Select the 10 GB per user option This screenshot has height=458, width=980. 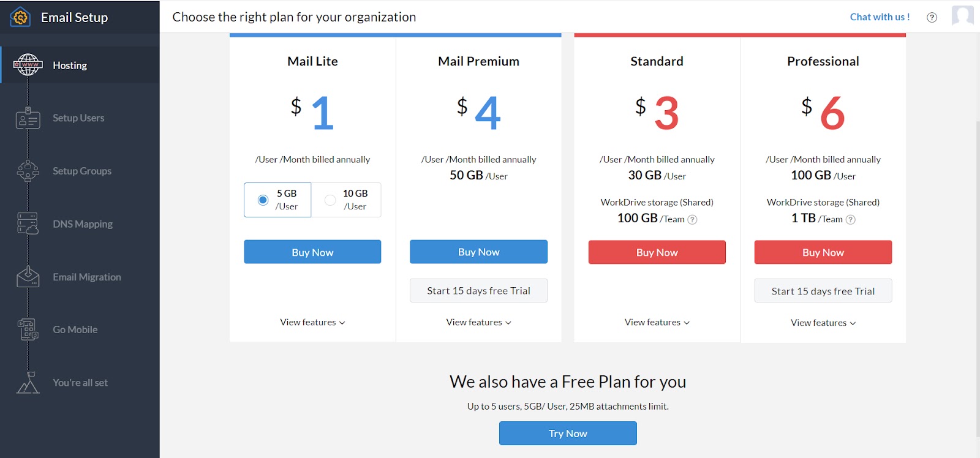[346, 200]
